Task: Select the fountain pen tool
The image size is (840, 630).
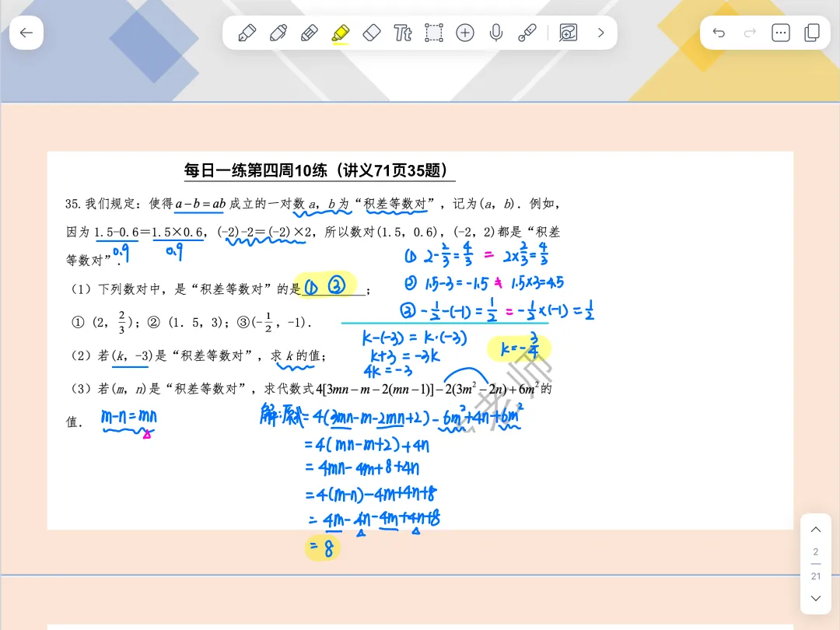Action: [247, 33]
